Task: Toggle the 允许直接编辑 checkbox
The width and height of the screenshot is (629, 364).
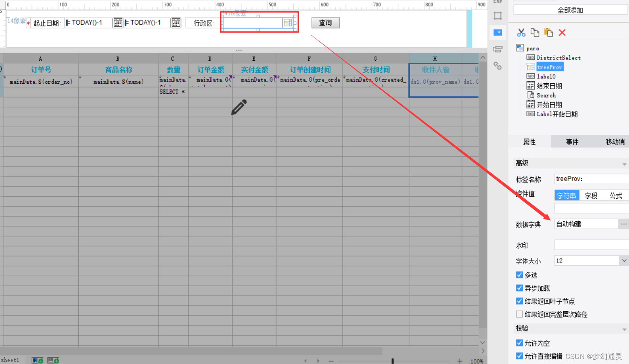Action: click(519, 356)
